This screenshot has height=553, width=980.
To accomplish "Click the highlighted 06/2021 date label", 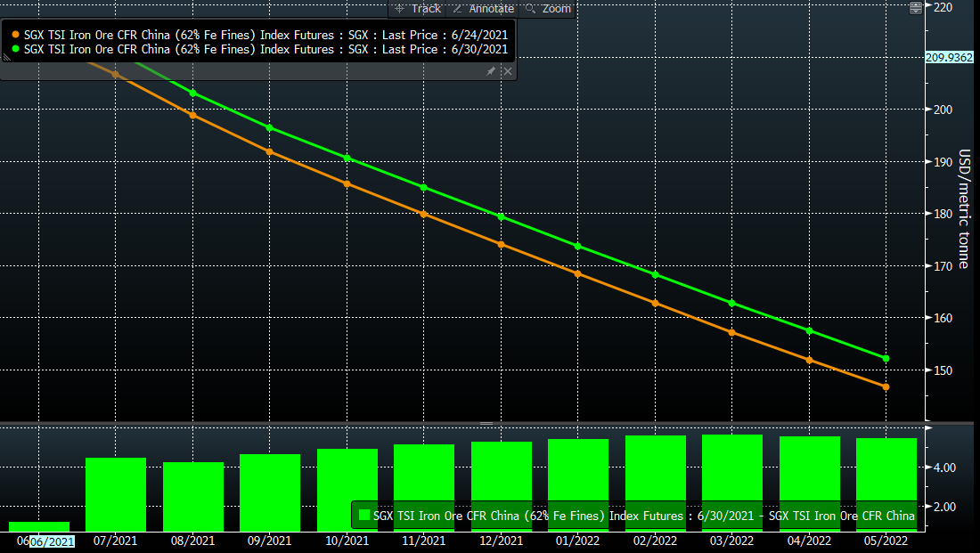I will (53, 541).
